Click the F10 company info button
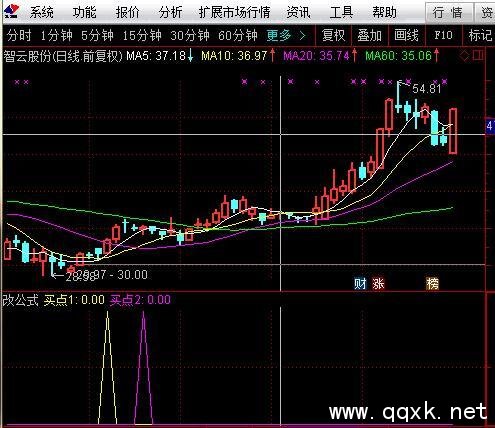 444,35
